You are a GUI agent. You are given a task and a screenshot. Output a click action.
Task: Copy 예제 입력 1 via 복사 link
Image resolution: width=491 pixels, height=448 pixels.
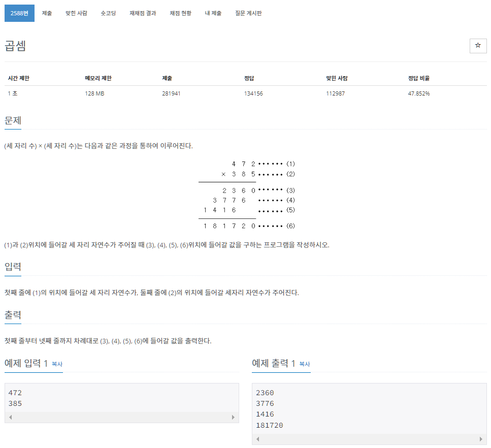pos(57,364)
